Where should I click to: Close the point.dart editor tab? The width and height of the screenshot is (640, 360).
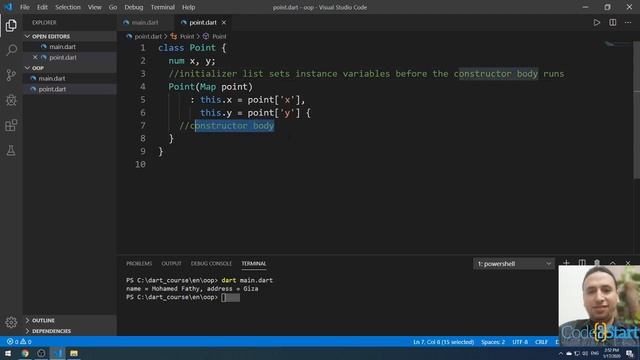tap(224, 22)
